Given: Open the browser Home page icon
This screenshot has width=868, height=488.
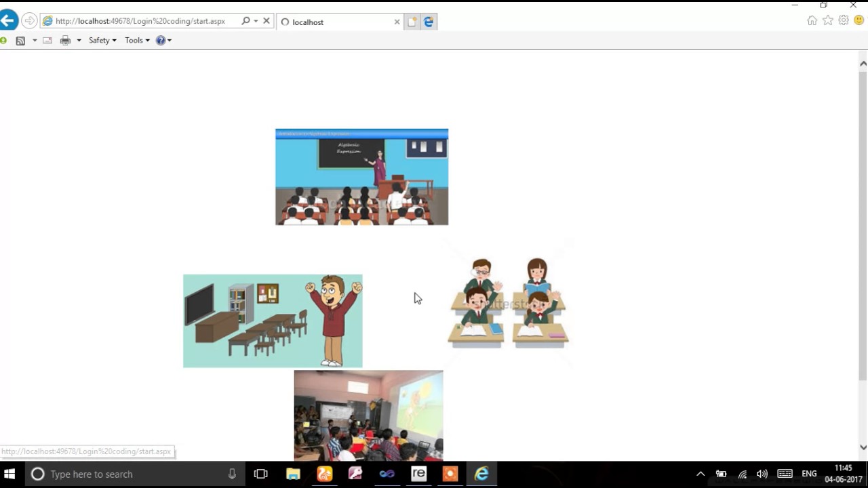Looking at the screenshot, I should [x=812, y=20].
